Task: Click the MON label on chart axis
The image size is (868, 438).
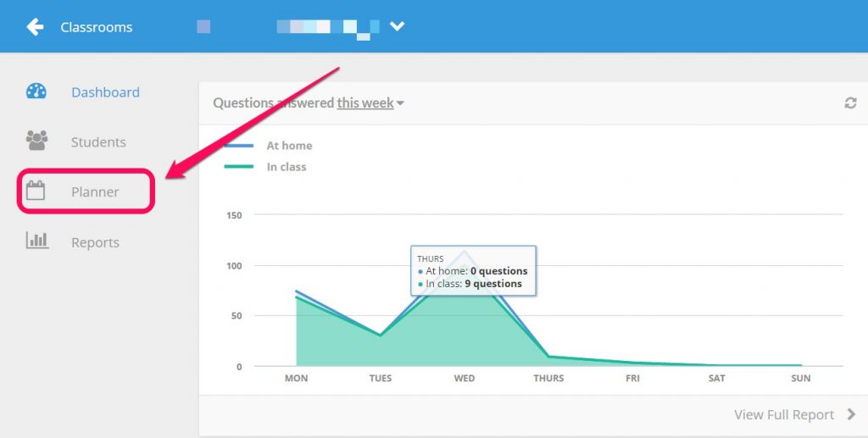Action: (x=296, y=378)
